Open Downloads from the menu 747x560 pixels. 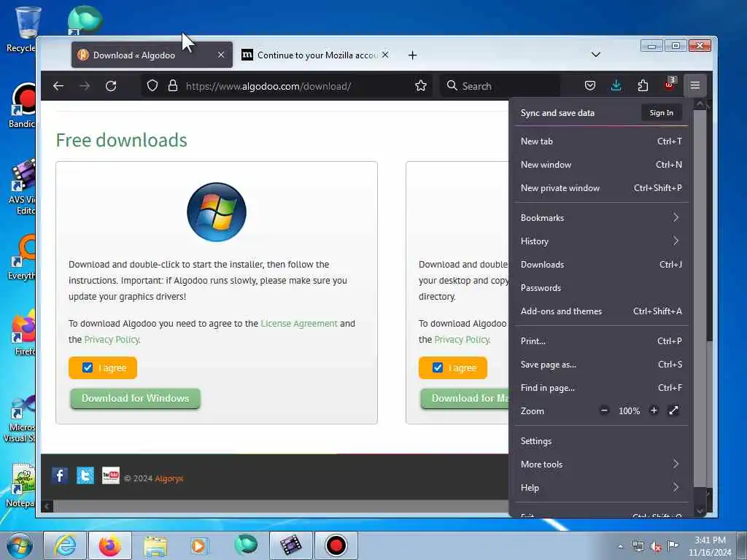[601, 264]
